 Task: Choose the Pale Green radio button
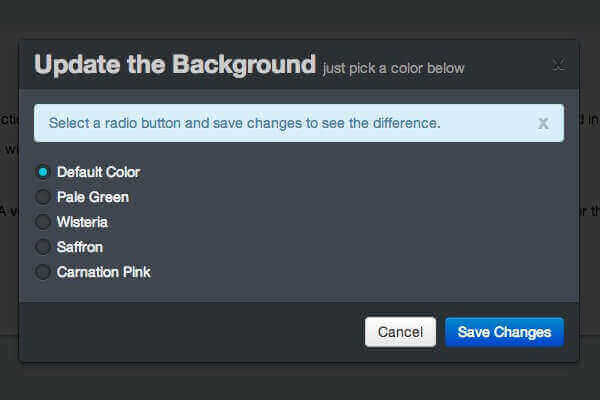click(x=43, y=197)
